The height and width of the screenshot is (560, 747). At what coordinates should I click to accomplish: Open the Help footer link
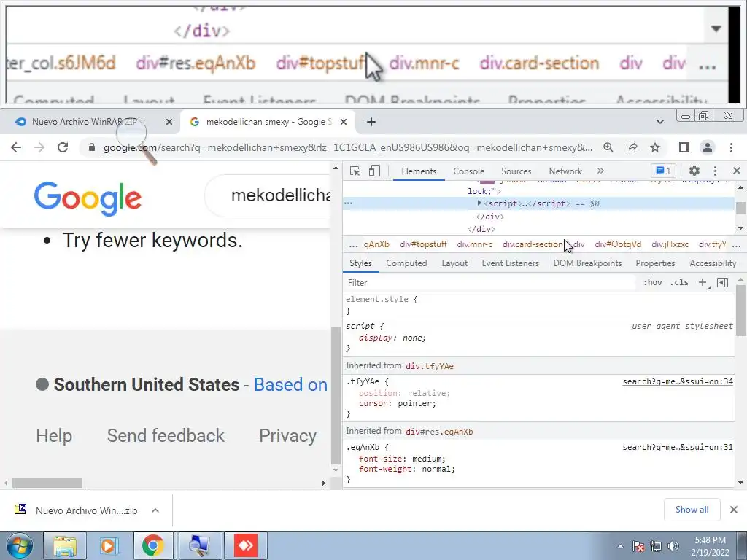54,436
